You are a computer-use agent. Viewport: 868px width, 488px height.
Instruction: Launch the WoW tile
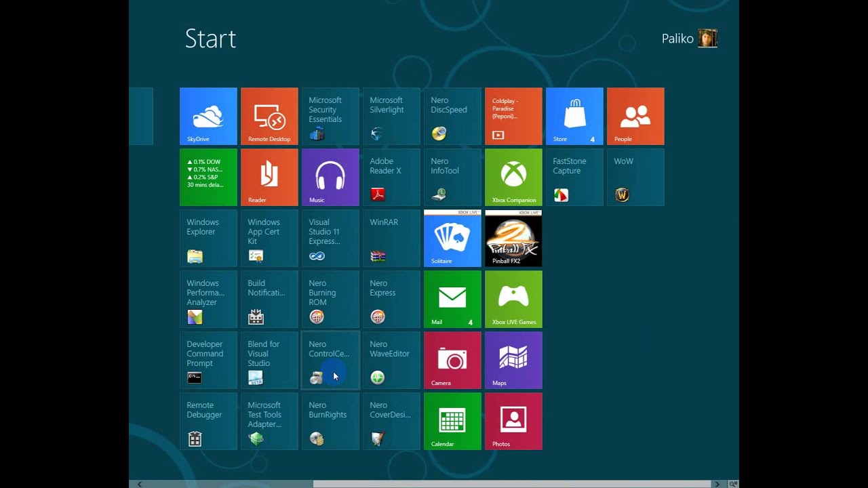pyautogui.click(x=635, y=177)
